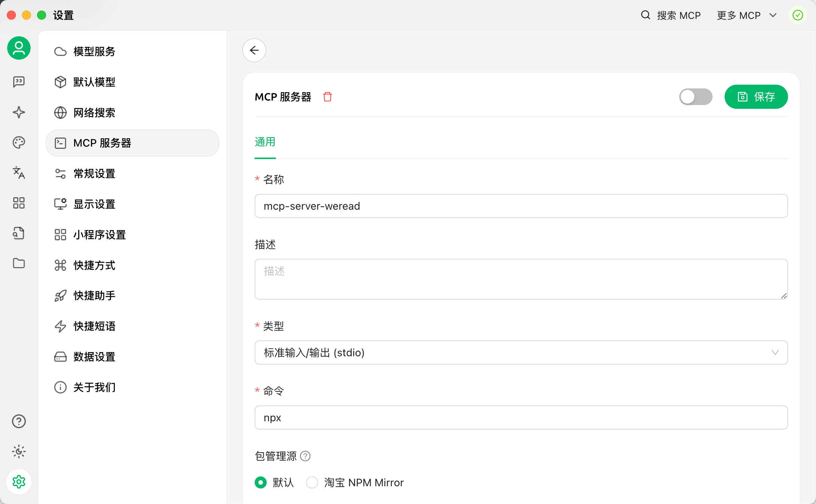Open the paintbrush palette sidebar icon

19,142
